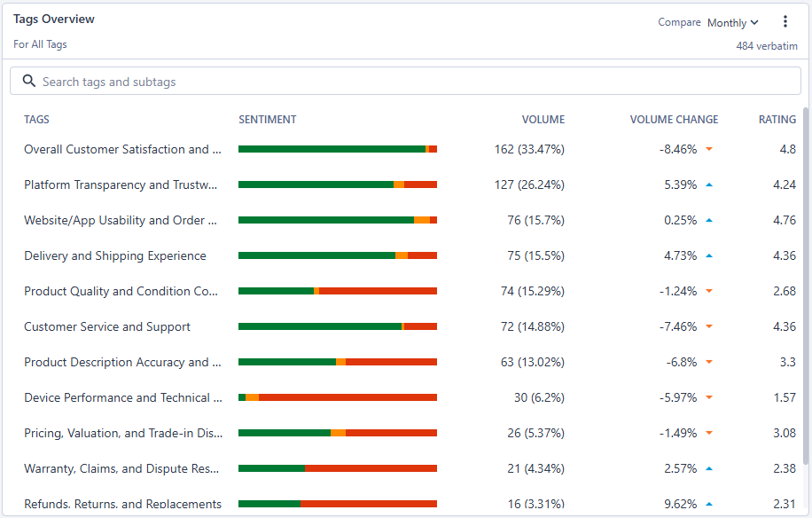This screenshot has height=518, width=812.
Task: Open the Monthly compare dropdown
Action: (732, 23)
